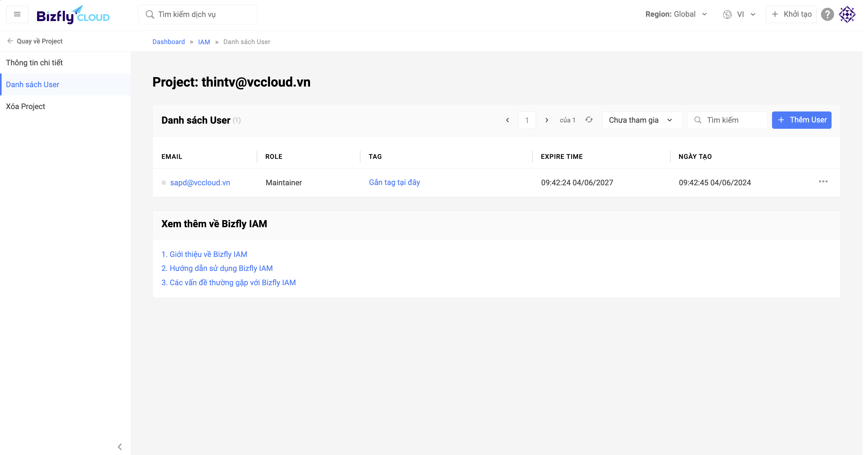Go to next page in user list

coord(547,120)
